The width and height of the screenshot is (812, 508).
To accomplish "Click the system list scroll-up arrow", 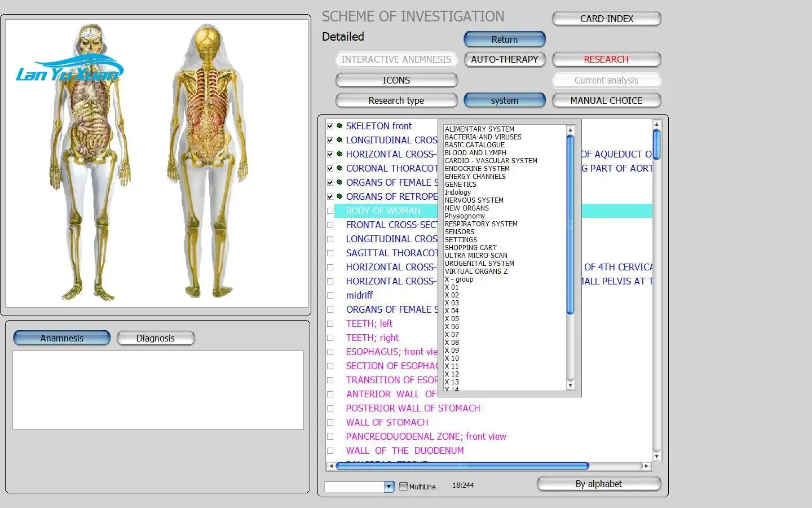I will 570,130.
